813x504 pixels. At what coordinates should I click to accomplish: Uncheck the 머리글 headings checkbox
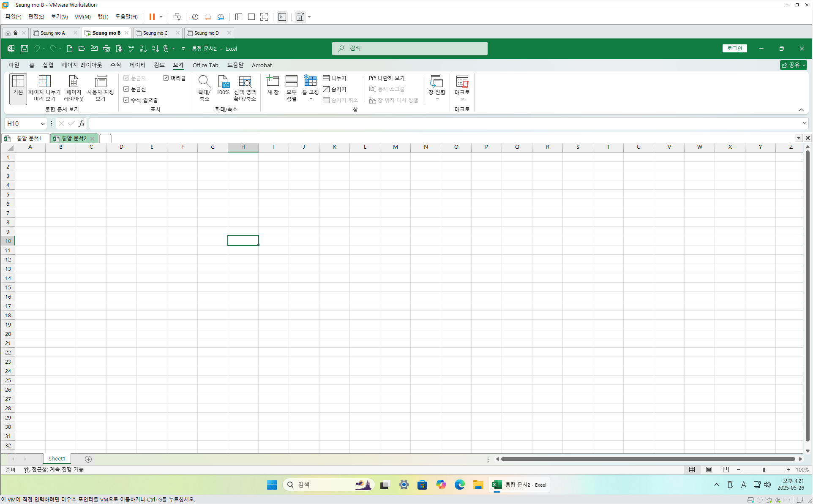tap(166, 78)
